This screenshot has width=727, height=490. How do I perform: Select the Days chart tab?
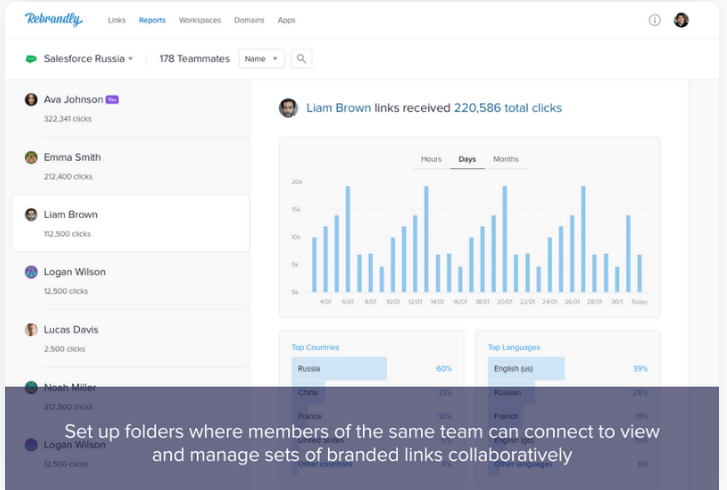pyautogui.click(x=467, y=159)
